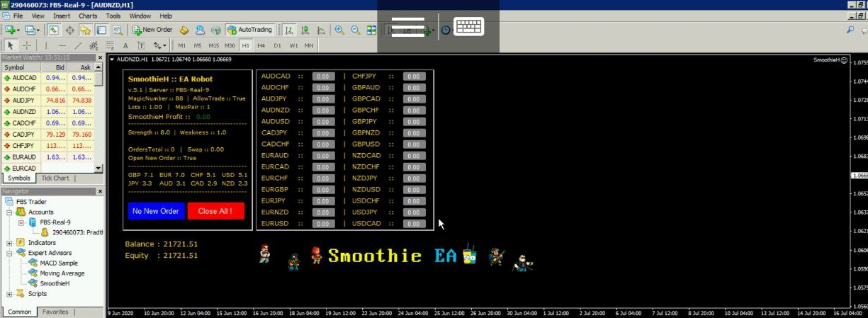Screen dimensions: 868x318
Task: Open the arrows objects dropdown
Action: pos(159,45)
